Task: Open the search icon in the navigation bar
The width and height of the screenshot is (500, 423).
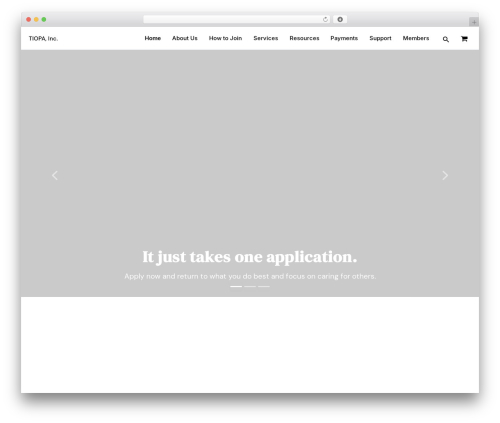Action: coord(446,39)
